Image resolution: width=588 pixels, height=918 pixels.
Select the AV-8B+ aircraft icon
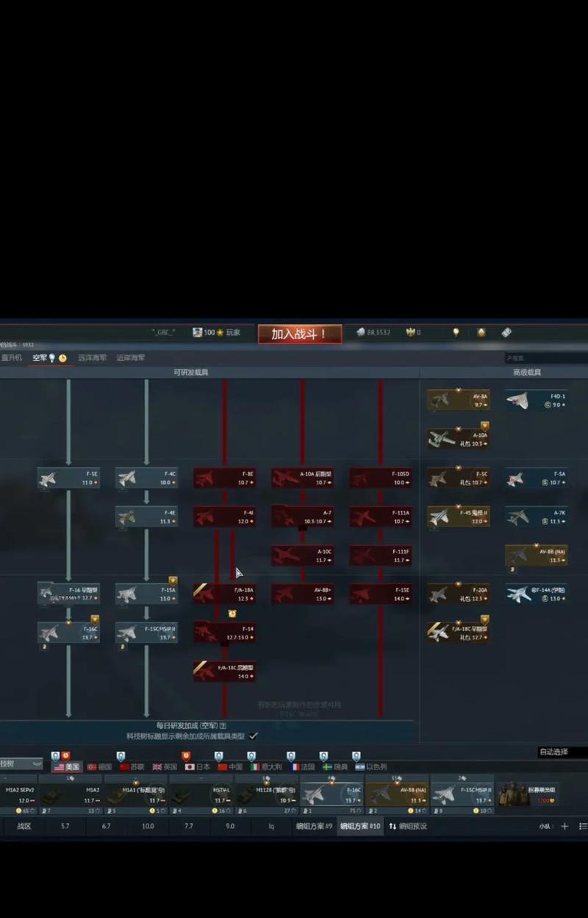pyautogui.click(x=284, y=594)
